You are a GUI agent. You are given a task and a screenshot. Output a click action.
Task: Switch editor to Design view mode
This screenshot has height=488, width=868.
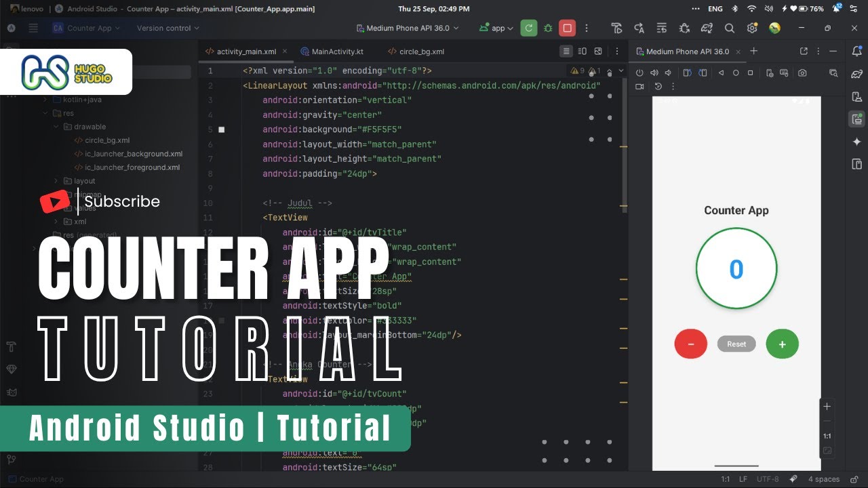pyautogui.click(x=598, y=52)
